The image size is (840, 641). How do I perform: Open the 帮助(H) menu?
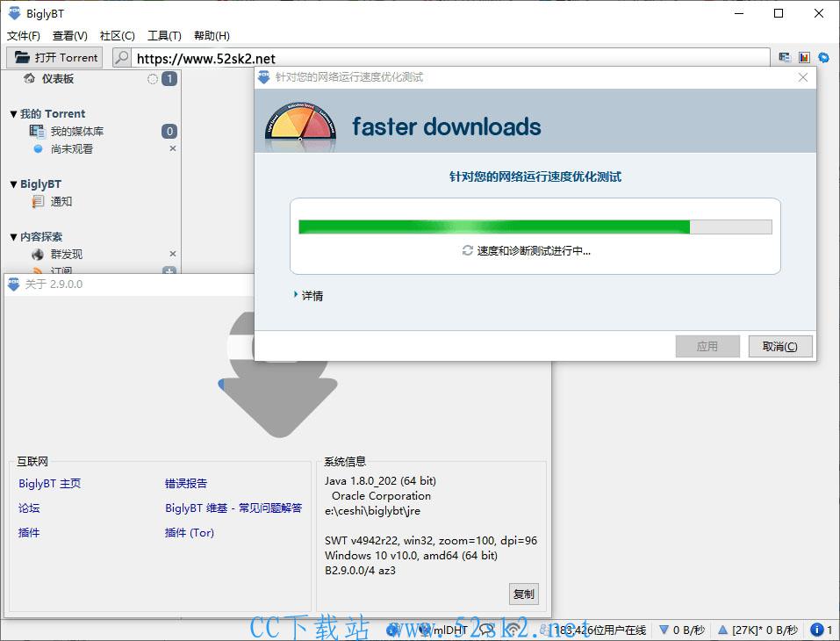[x=212, y=35]
